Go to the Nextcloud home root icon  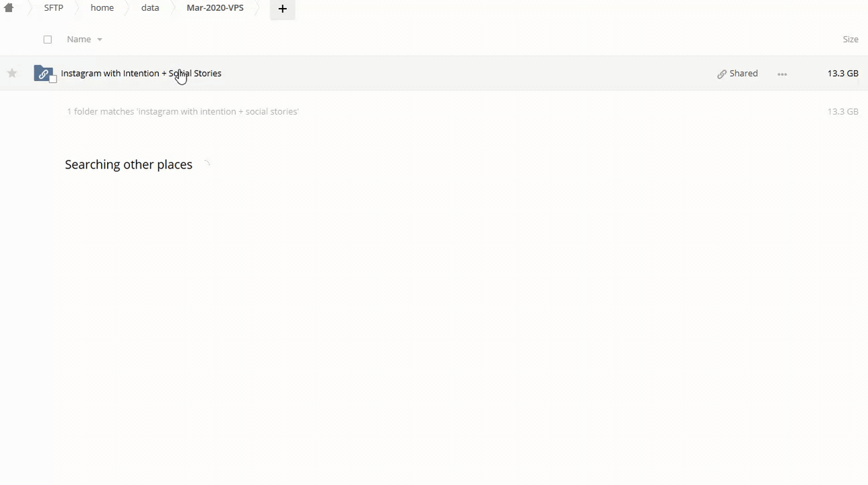point(9,8)
